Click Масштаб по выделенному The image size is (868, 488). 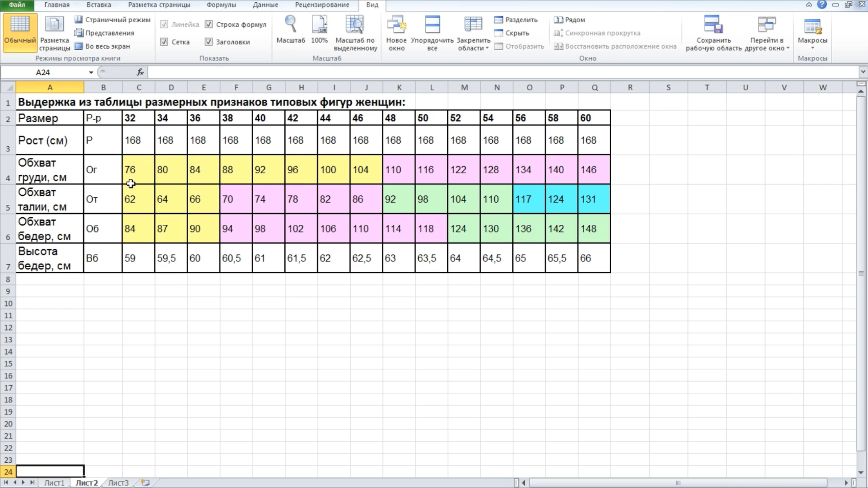[x=355, y=33]
